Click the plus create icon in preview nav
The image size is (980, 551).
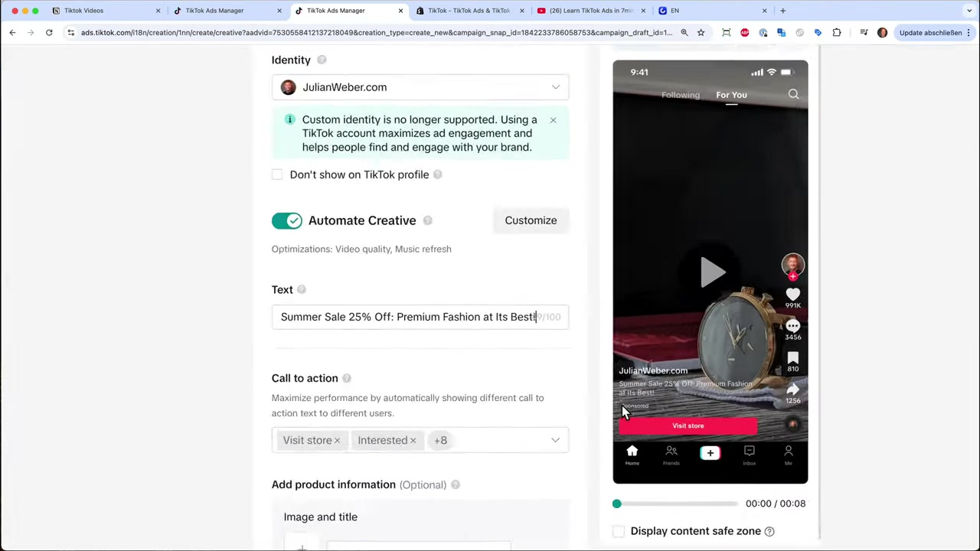pyautogui.click(x=710, y=453)
